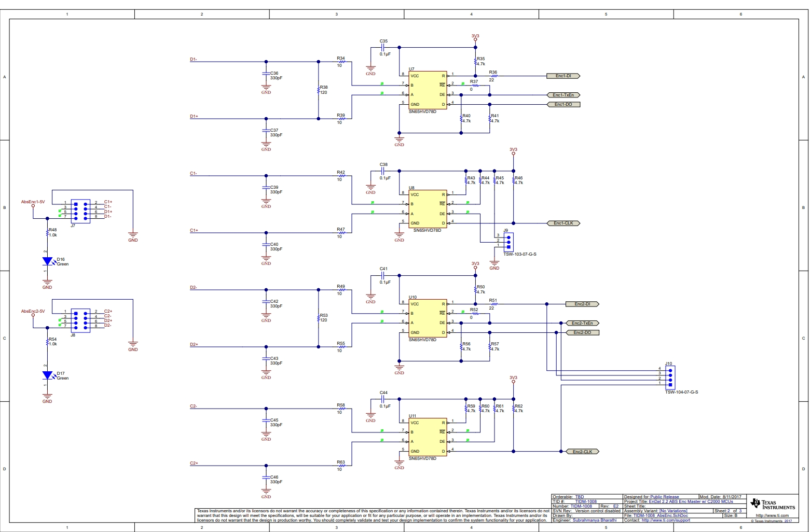Click the U7 SN65HVD78D transceiver chip

pos(428,90)
